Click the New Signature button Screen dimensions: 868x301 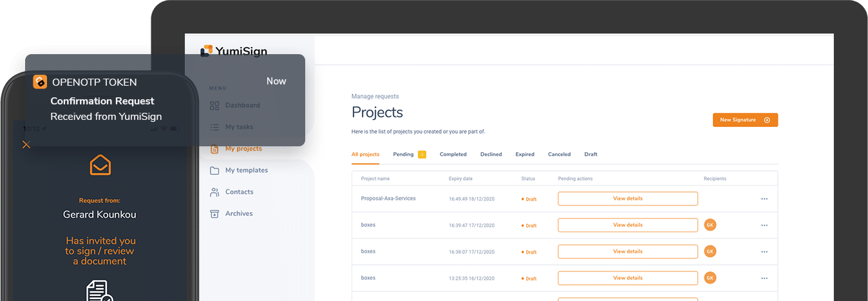point(745,120)
